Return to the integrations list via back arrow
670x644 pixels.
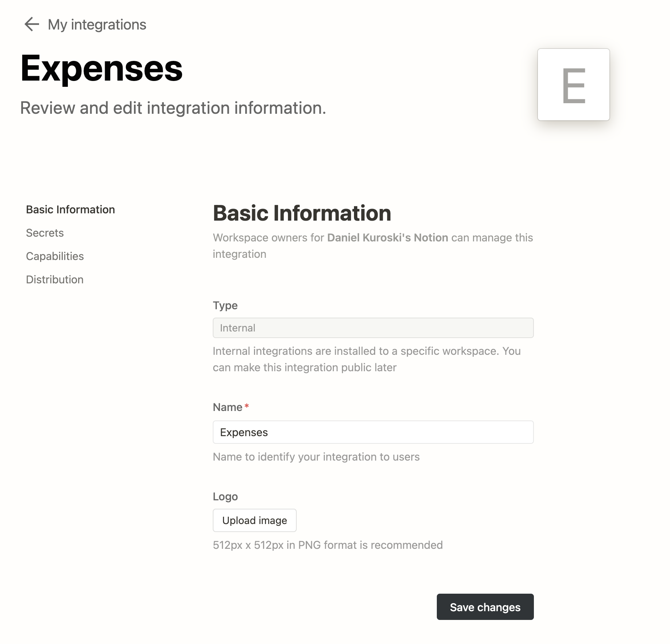pos(31,24)
